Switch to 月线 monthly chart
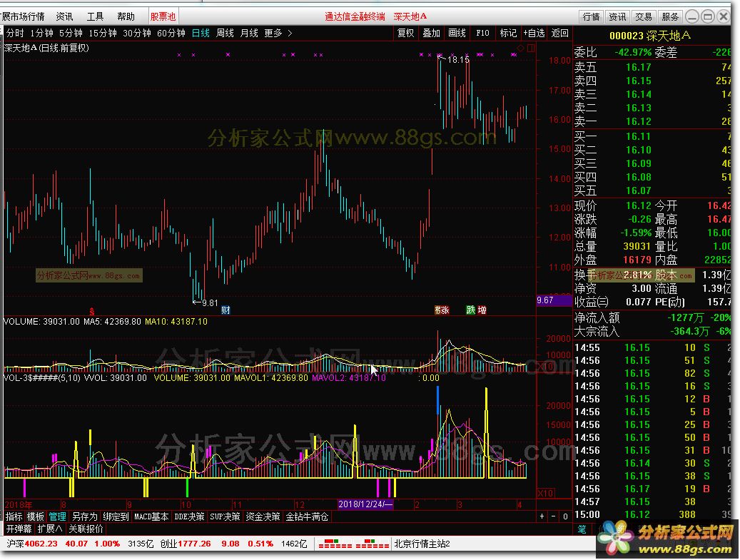This screenshot has height=560, width=740. point(249,33)
